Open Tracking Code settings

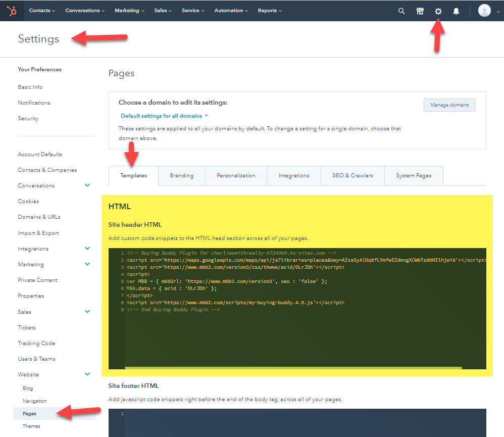point(36,344)
